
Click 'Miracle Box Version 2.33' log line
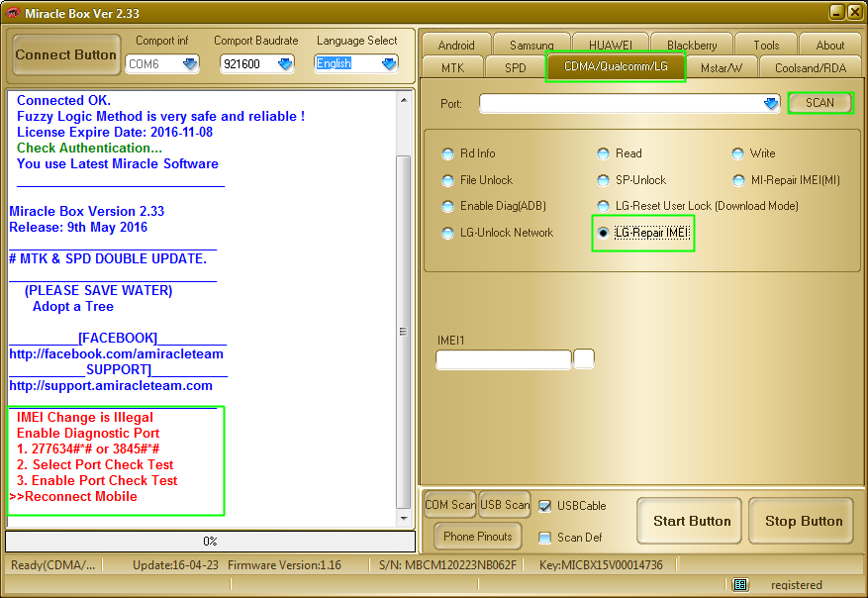[x=86, y=212]
